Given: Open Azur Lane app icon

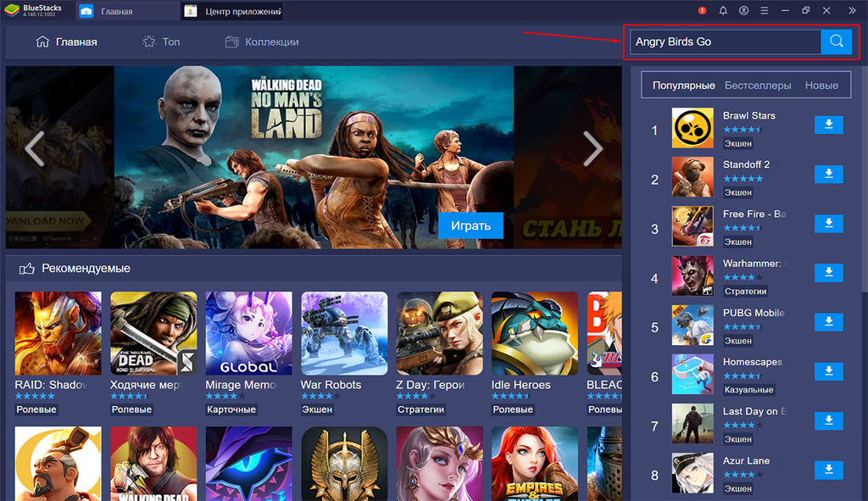Looking at the screenshot, I should click(693, 473).
